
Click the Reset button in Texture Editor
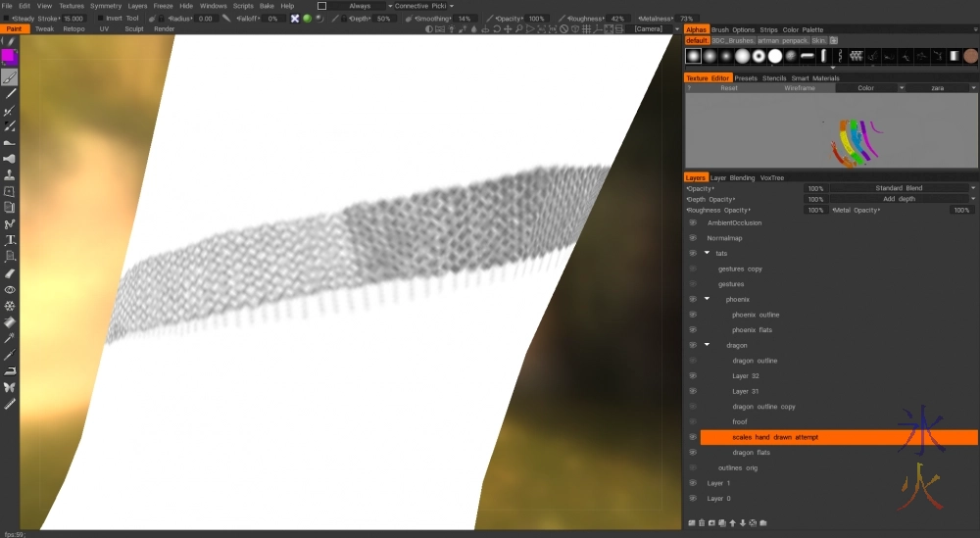[729, 88]
